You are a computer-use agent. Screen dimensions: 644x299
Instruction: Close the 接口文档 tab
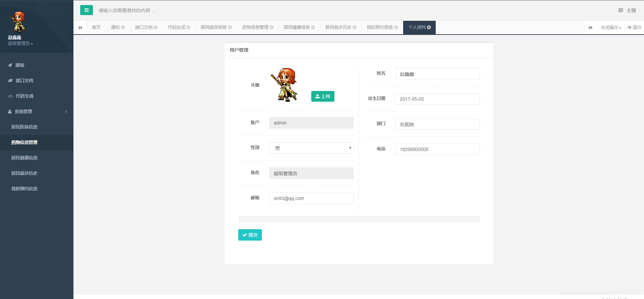pyautogui.click(x=156, y=28)
